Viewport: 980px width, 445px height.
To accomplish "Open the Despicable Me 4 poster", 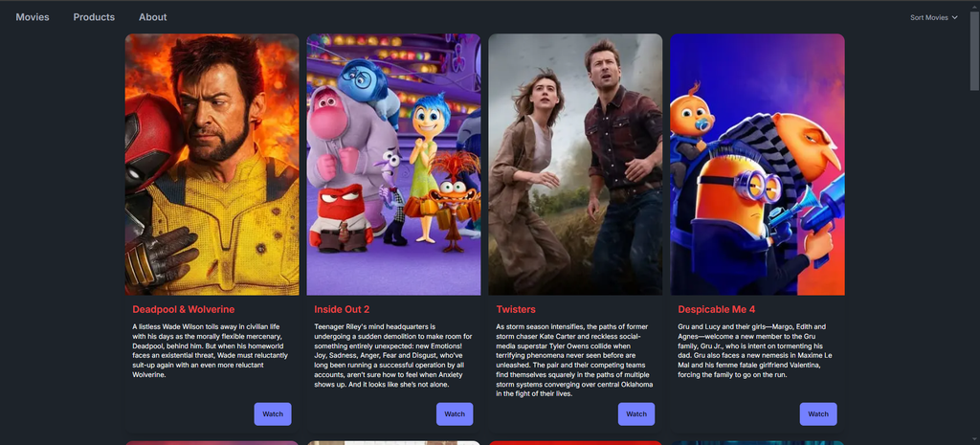I will [x=758, y=165].
